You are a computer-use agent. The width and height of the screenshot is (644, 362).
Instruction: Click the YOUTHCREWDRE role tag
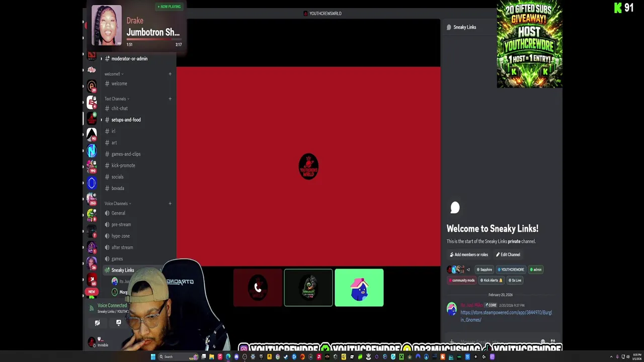[511, 269]
